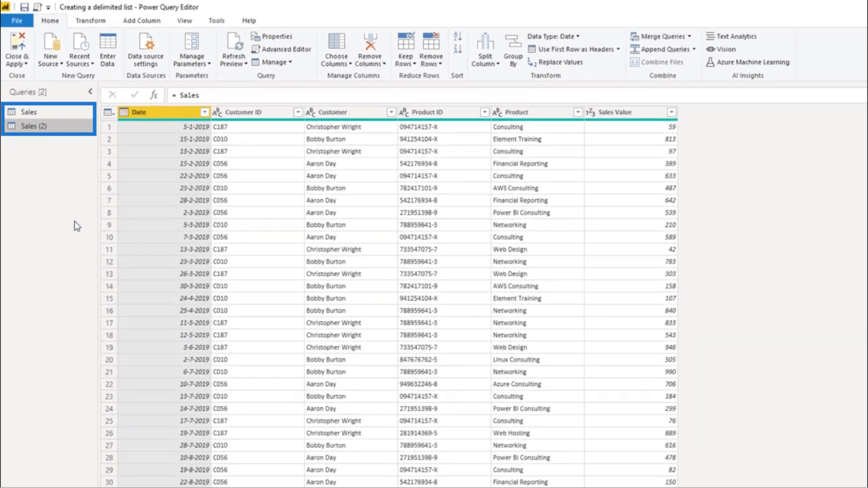Open the Help tab

point(249,21)
